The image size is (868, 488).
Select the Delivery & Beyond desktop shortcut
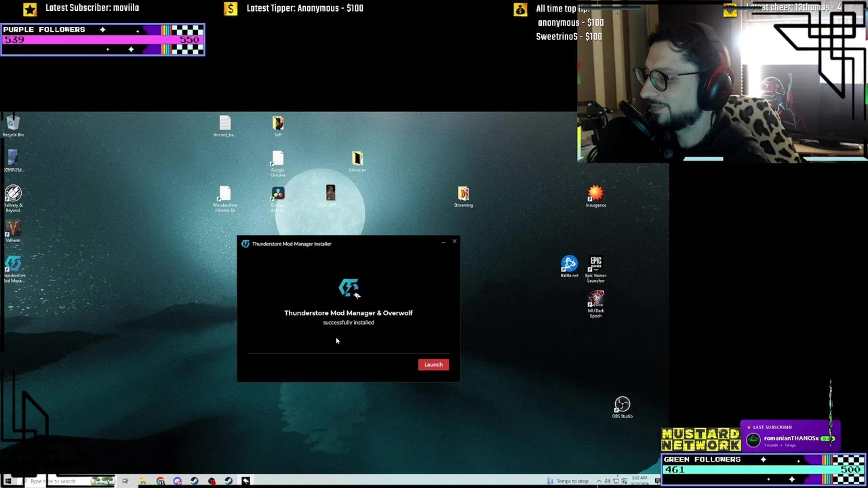(x=13, y=199)
